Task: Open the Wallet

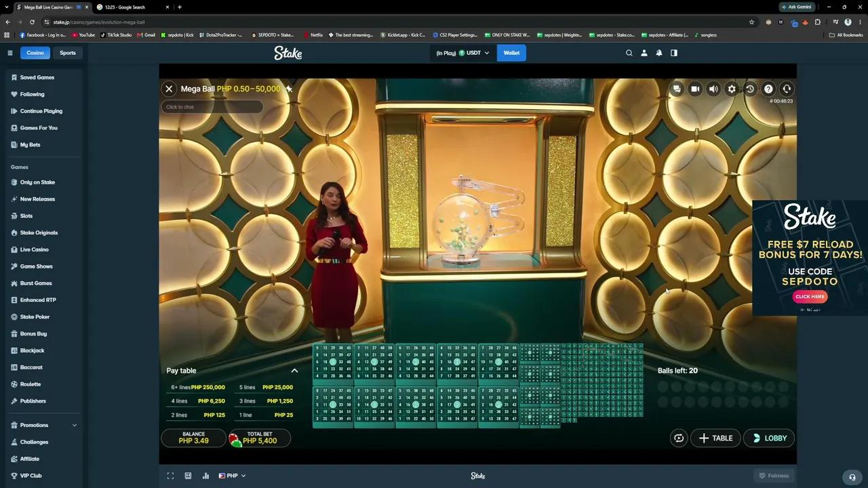Action: (511, 53)
